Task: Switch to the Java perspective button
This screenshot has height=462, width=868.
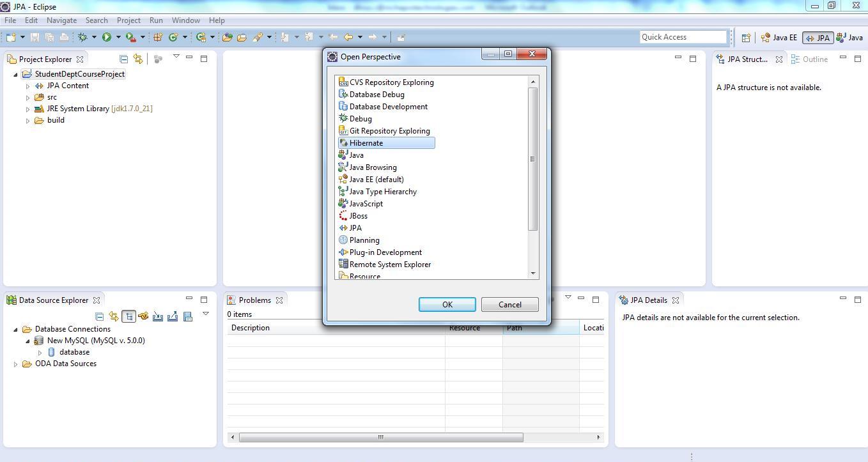Action: (849, 38)
